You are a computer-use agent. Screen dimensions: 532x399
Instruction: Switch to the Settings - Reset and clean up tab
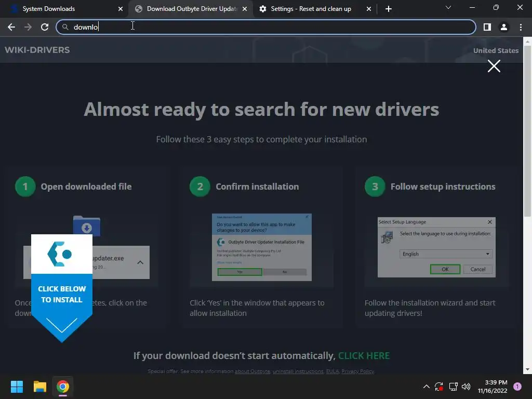(314, 9)
